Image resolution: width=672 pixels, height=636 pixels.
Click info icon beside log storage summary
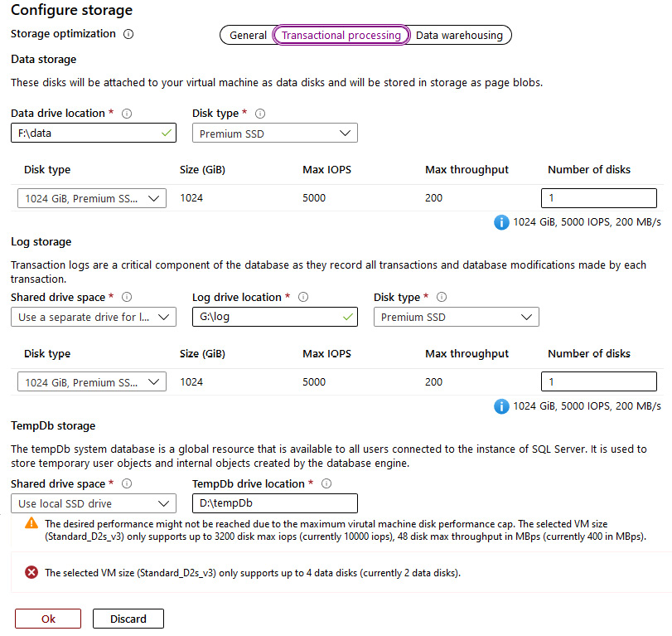[501, 406]
